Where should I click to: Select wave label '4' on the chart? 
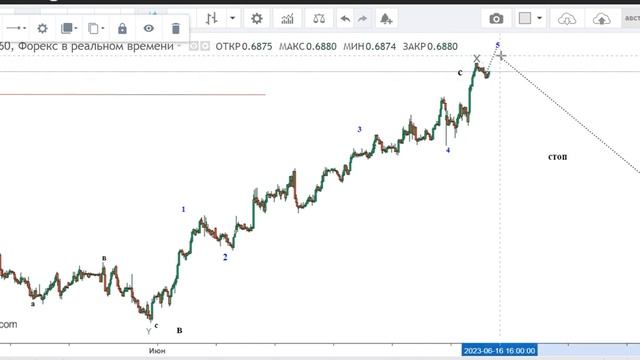448,150
